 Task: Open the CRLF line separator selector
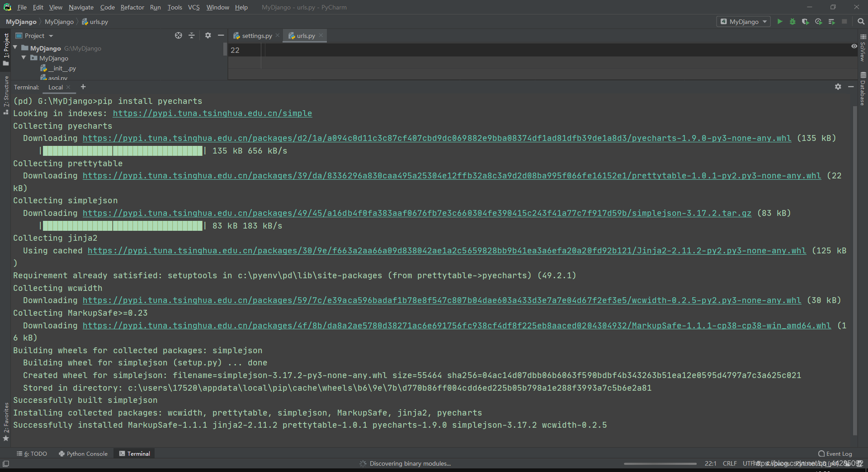click(730, 463)
